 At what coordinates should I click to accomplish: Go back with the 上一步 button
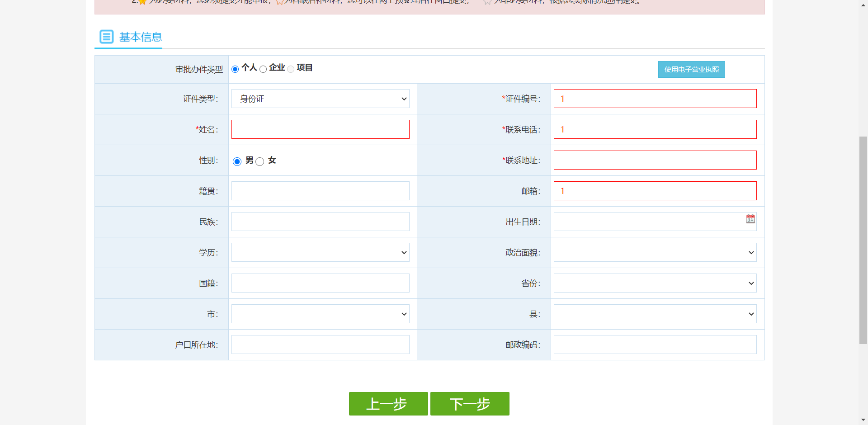click(x=388, y=403)
